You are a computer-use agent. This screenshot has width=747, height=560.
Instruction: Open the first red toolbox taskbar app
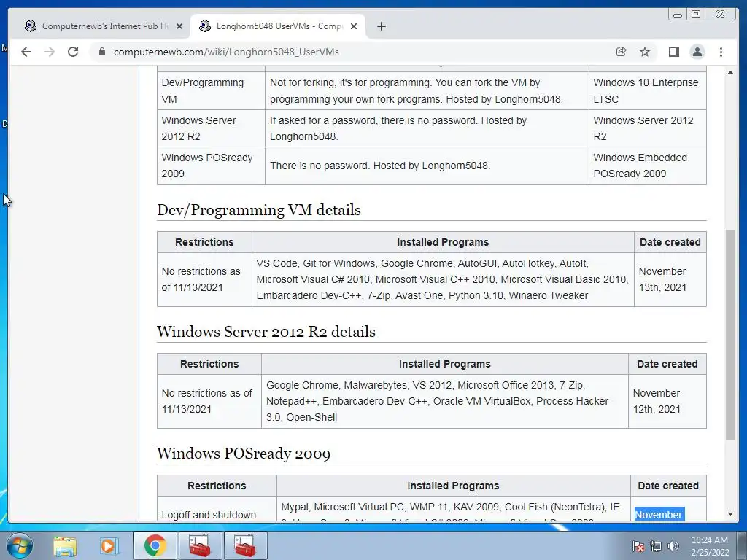[x=200, y=545]
